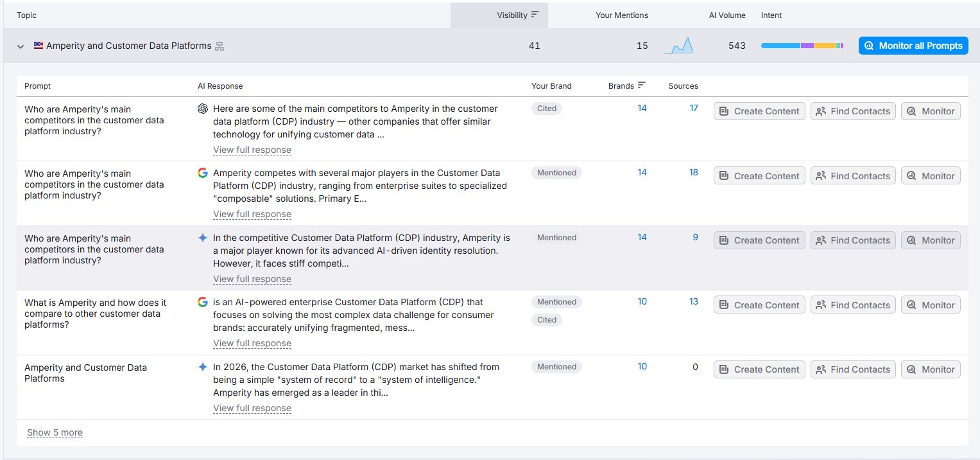Viewport: 980px width, 460px height.
Task: Click the Google icon in the 'Amperity competes' response
Action: pos(203,173)
